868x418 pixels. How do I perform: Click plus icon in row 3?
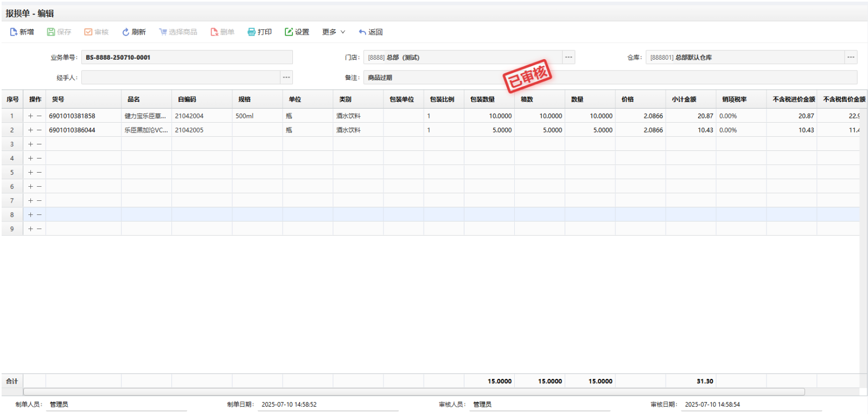tap(30, 144)
